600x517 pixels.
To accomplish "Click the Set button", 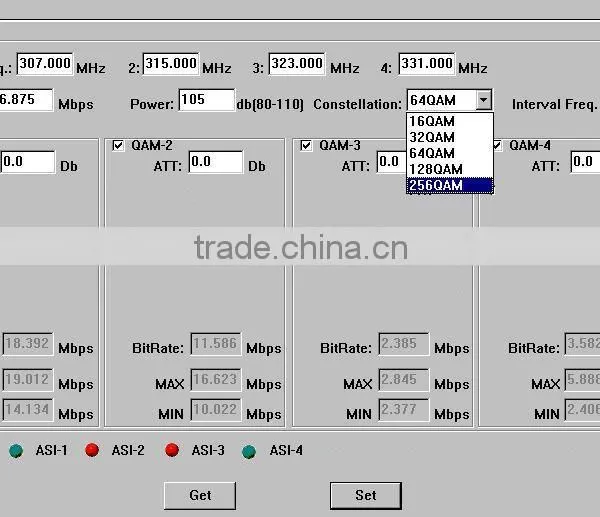I will pos(366,496).
